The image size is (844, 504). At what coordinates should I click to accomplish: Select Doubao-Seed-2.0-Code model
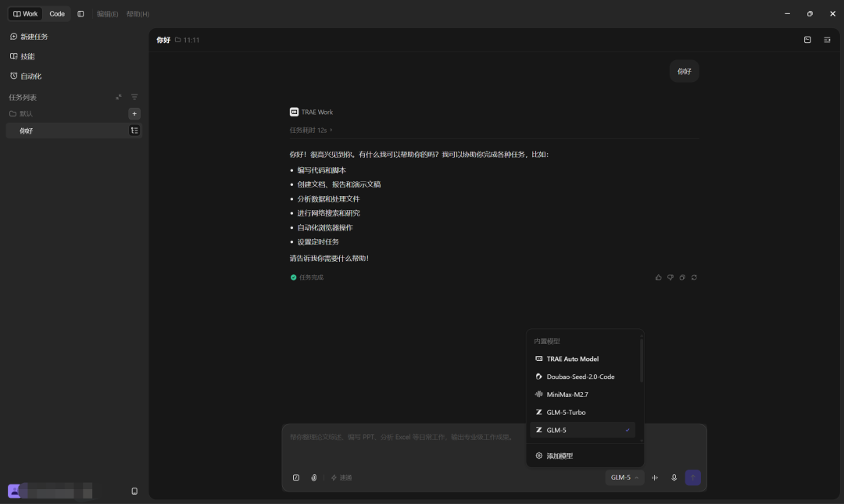(x=583, y=377)
